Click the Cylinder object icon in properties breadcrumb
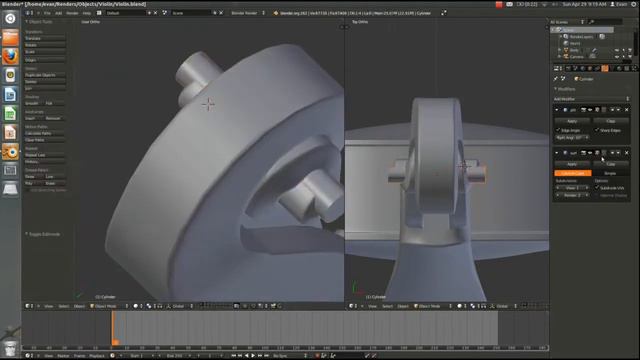The image size is (640, 360). pyautogui.click(x=576, y=79)
